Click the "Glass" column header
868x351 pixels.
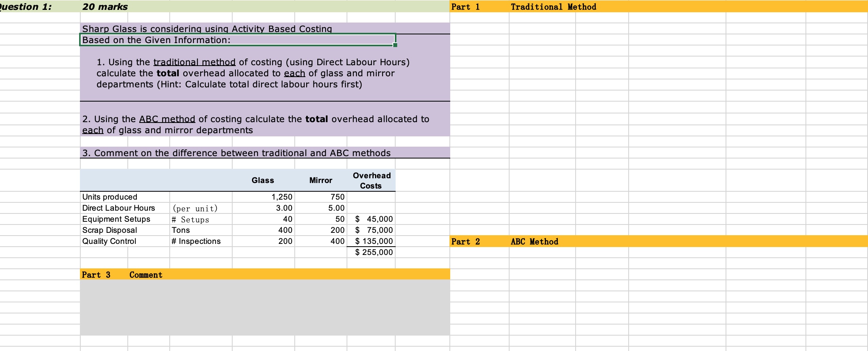pyautogui.click(x=263, y=180)
